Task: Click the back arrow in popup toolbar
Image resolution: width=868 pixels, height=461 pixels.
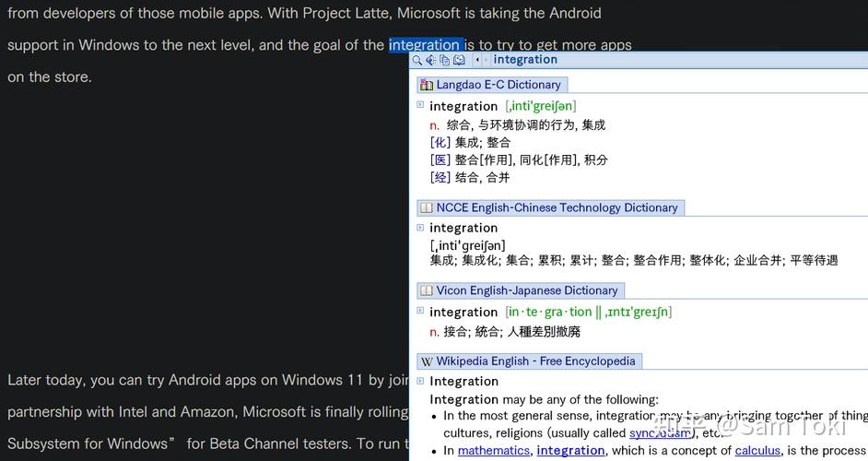Action: 477,60
